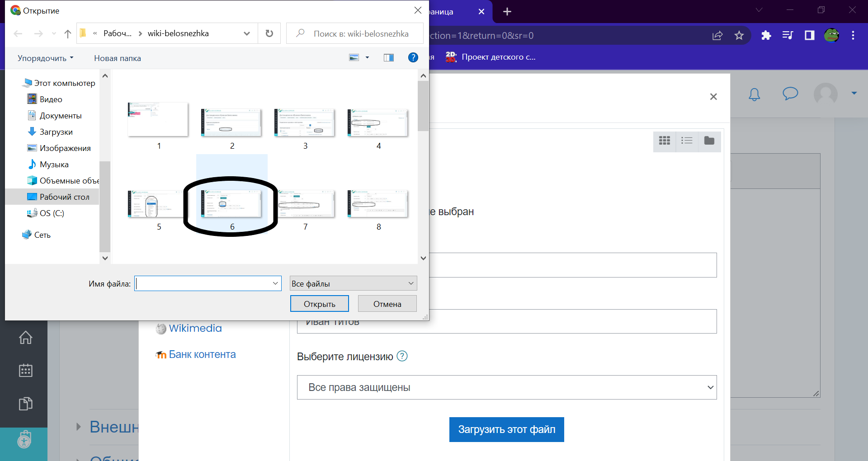The height and width of the screenshot is (461, 868).
Task: Click the refresh folder icon
Action: 269,33
